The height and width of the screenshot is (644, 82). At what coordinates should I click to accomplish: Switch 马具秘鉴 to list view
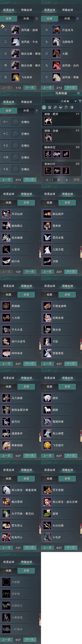point(44,107)
